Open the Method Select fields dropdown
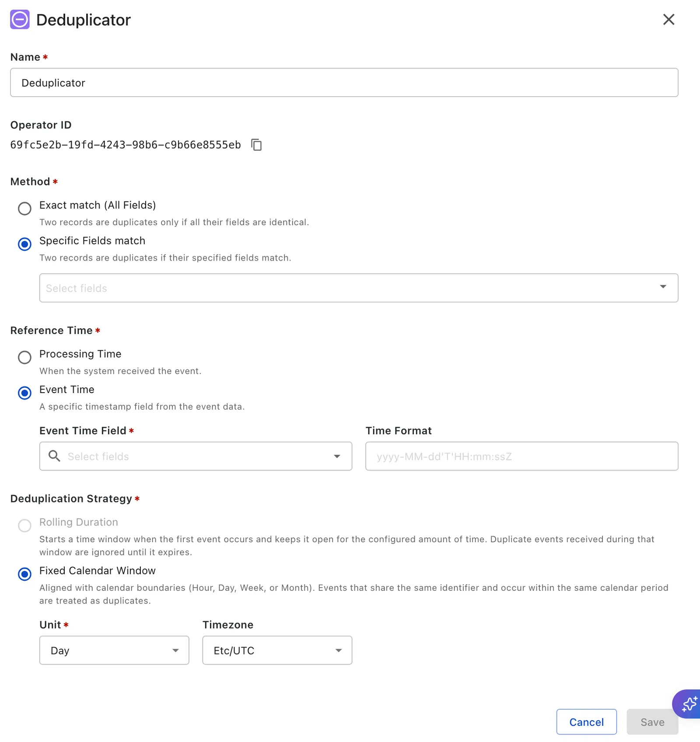 359,288
